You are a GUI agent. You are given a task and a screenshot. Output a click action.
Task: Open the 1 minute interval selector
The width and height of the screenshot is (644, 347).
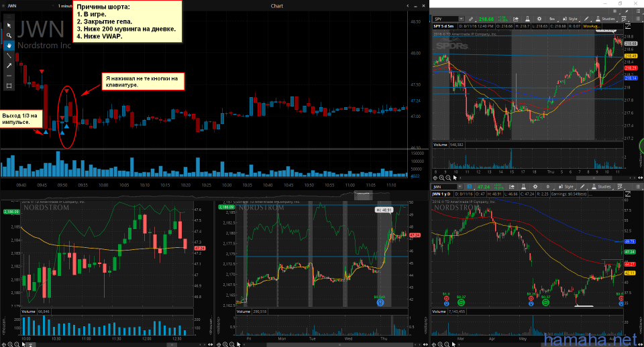click(x=64, y=6)
